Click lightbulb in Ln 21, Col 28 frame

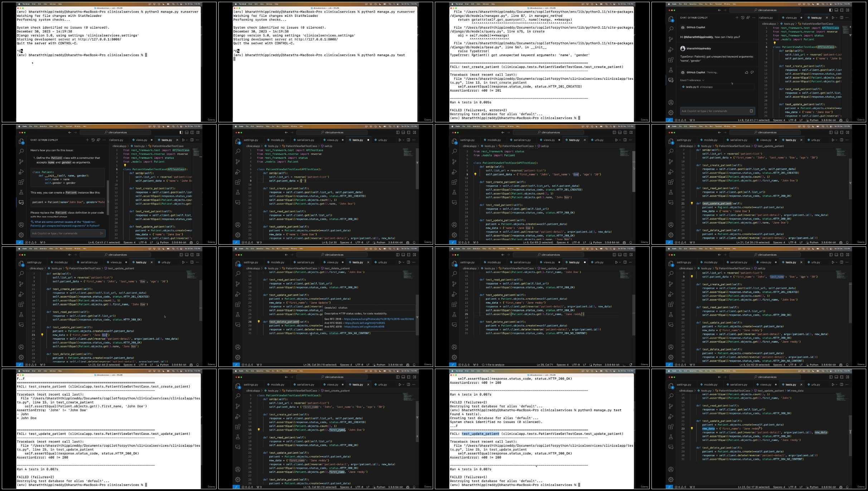pyautogui.click(x=692, y=203)
